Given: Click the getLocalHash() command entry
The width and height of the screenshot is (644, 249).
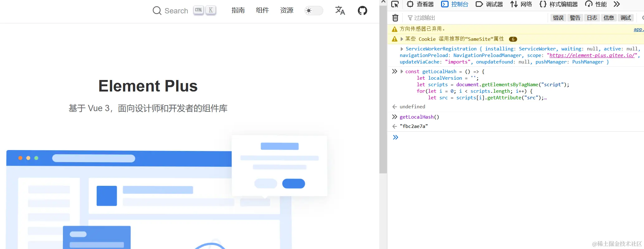Looking at the screenshot, I should click(419, 117).
